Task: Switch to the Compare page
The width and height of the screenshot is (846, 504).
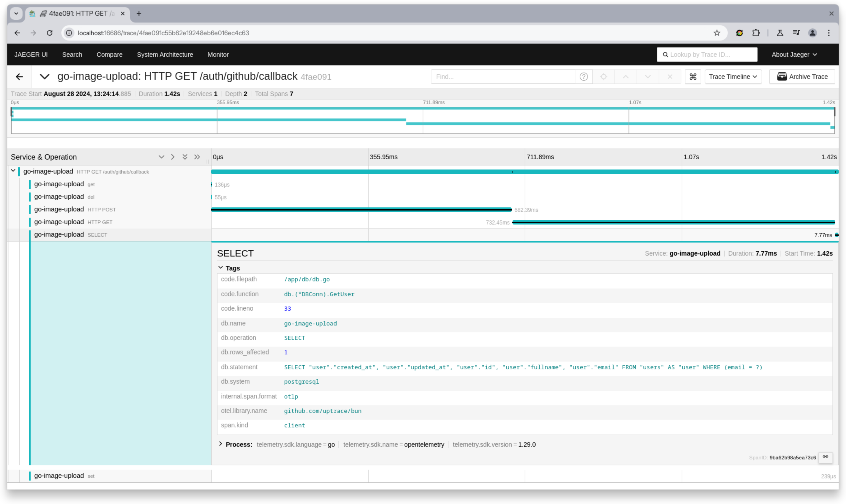Action: click(x=109, y=54)
